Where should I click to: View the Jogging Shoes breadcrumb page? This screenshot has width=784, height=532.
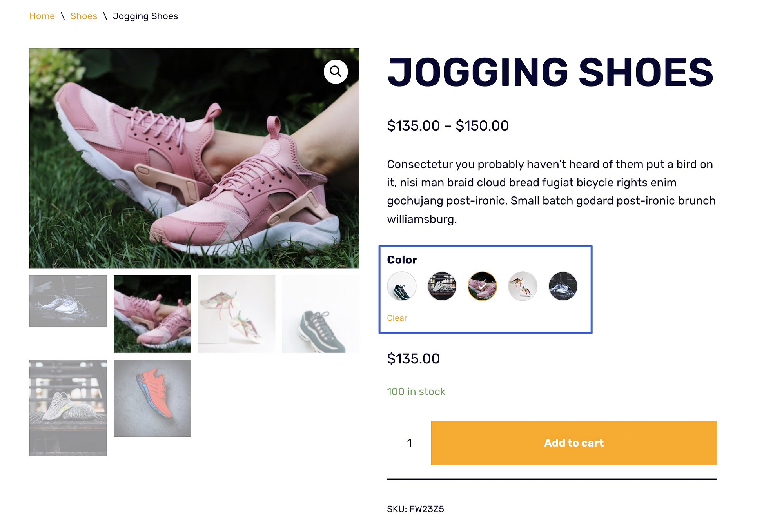[x=145, y=16]
